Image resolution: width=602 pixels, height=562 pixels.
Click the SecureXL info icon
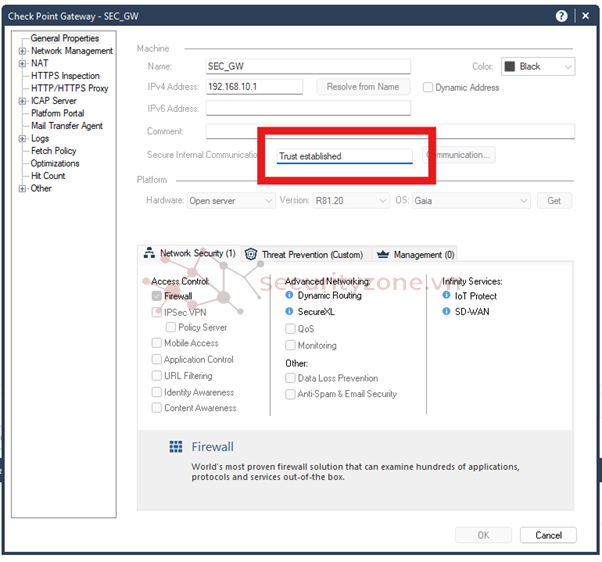[289, 311]
